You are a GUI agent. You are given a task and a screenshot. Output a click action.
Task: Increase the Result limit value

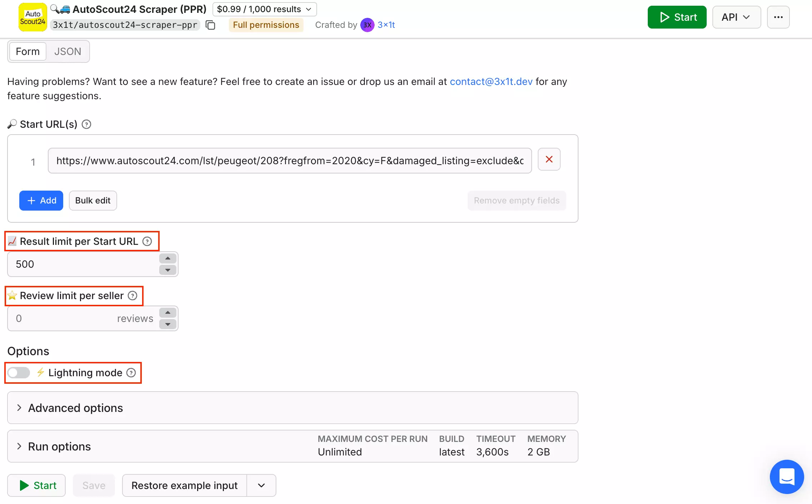pos(168,258)
